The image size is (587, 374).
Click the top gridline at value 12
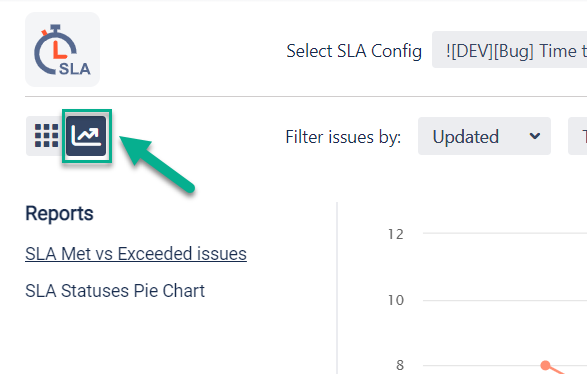(505, 233)
